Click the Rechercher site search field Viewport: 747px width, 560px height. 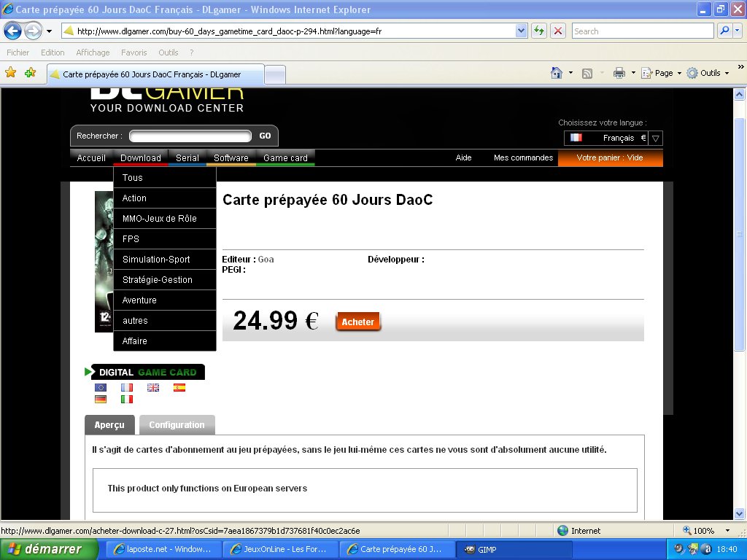point(190,136)
